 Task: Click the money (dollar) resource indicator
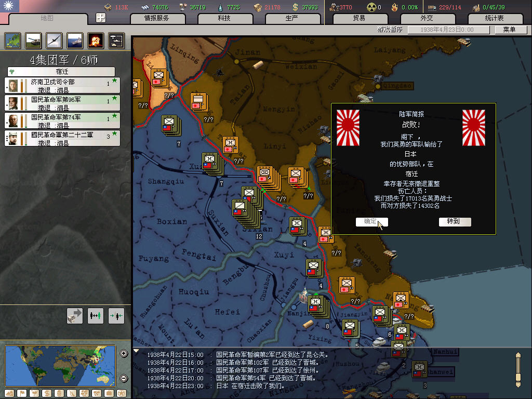pos(305,7)
